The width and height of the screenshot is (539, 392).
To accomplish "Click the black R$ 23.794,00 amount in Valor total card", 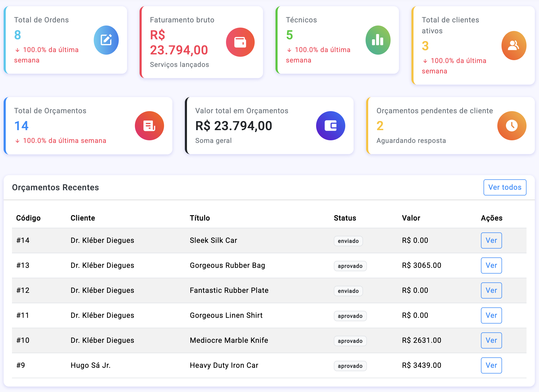I will tap(234, 126).
